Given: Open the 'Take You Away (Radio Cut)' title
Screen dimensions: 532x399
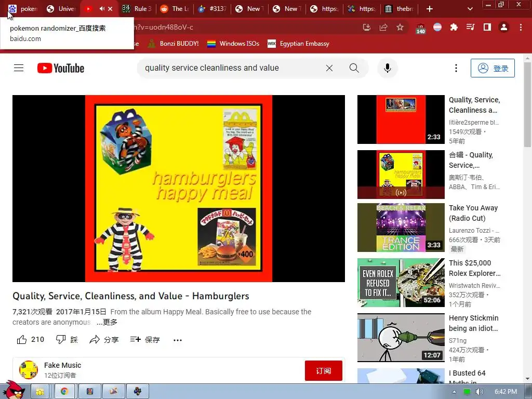Looking at the screenshot, I should click(473, 212).
